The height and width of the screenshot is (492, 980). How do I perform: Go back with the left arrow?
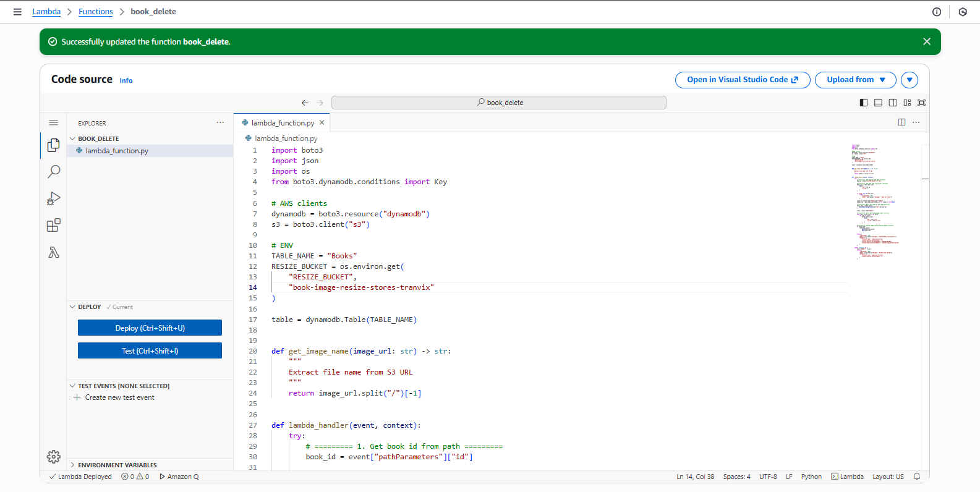[305, 103]
